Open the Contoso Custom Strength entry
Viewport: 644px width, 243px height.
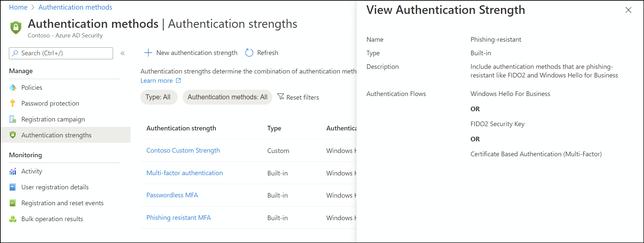(x=183, y=150)
